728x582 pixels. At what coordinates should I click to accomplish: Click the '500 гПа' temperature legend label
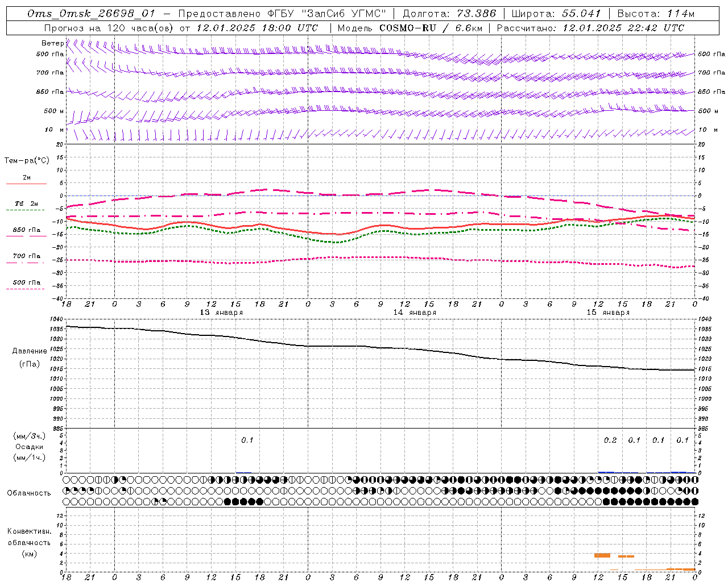[27, 282]
